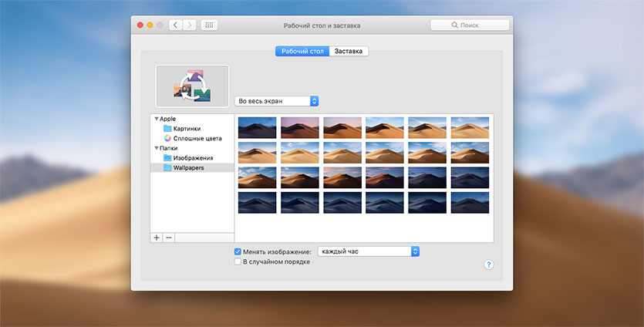Click the Поиск search field
This screenshot has height=327, width=644.
click(468, 25)
